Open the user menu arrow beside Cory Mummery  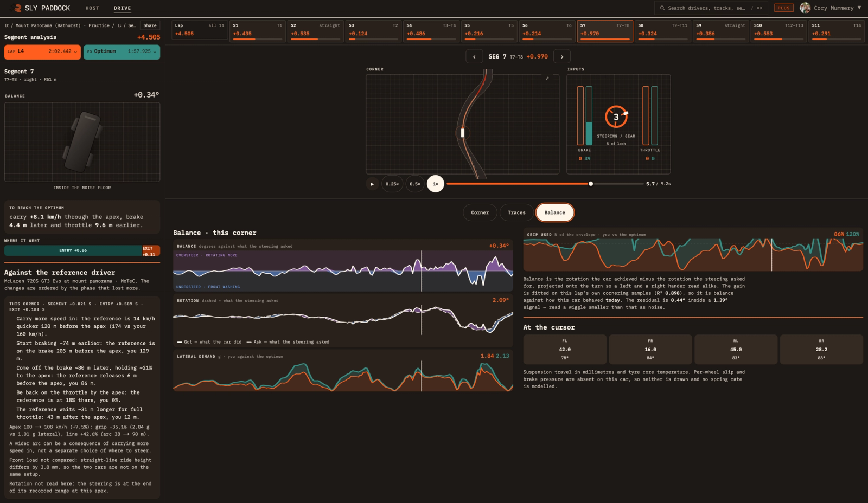(x=859, y=8)
